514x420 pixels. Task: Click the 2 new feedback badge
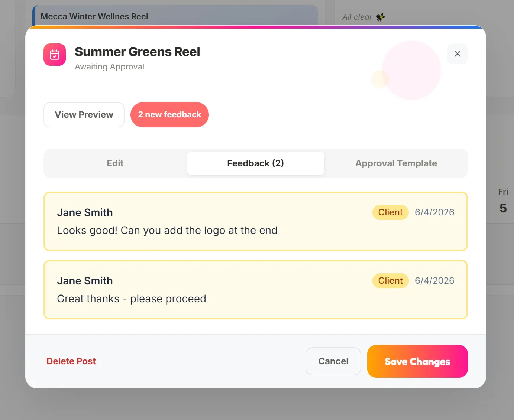click(x=169, y=115)
